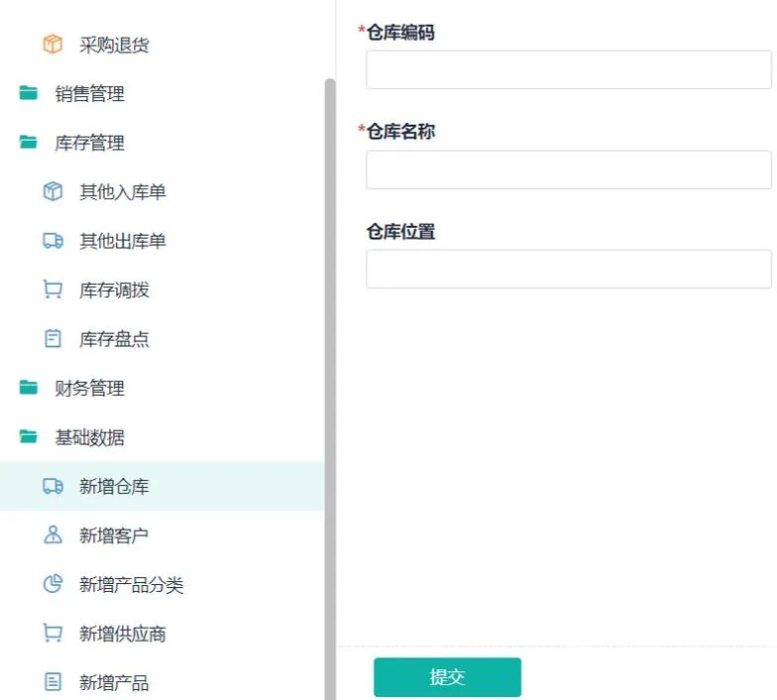Click the truck icon beside 新增仓库

[53, 486]
